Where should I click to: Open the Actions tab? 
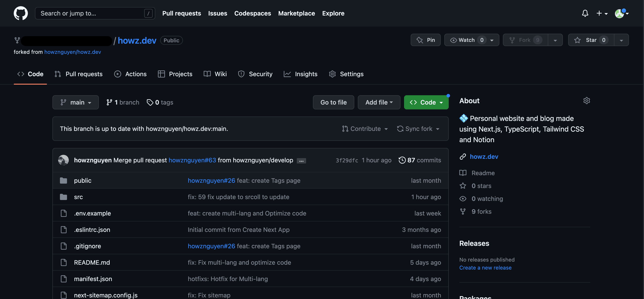pyautogui.click(x=130, y=74)
